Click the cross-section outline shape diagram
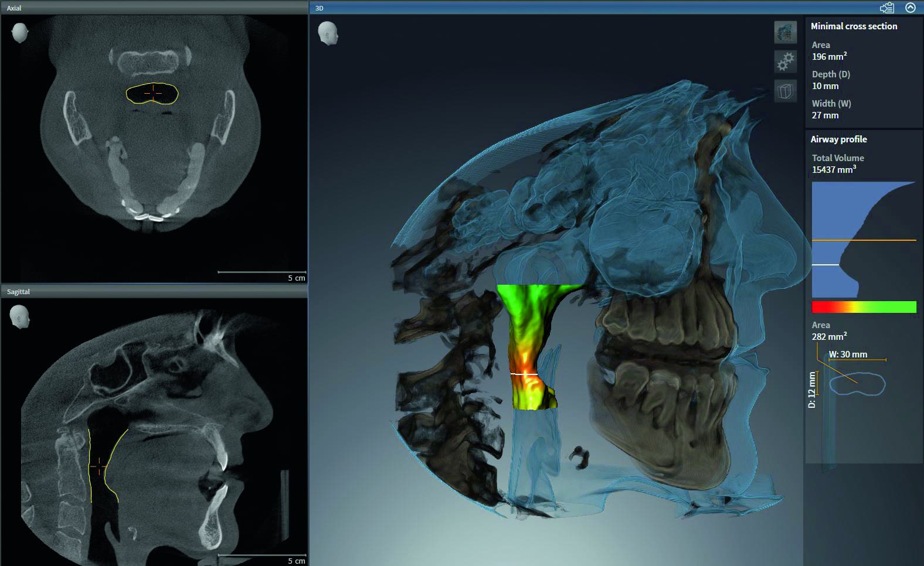This screenshot has width=924, height=566. [857, 384]
